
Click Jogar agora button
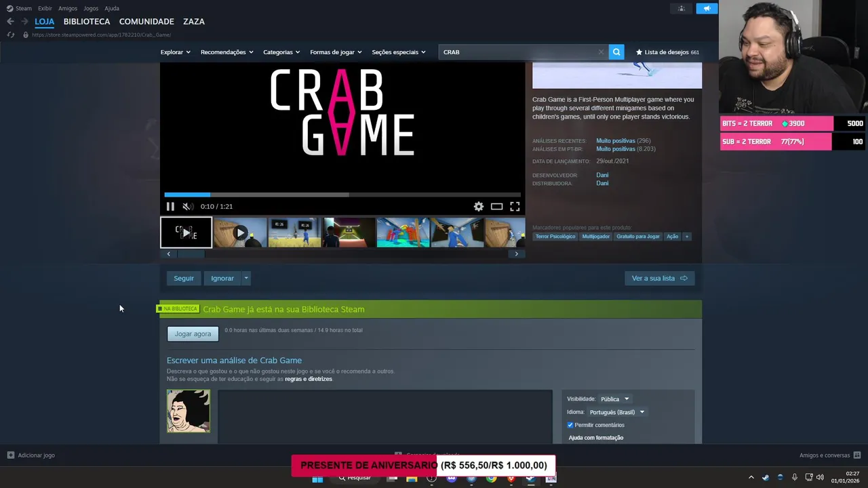tap(193, 334)
